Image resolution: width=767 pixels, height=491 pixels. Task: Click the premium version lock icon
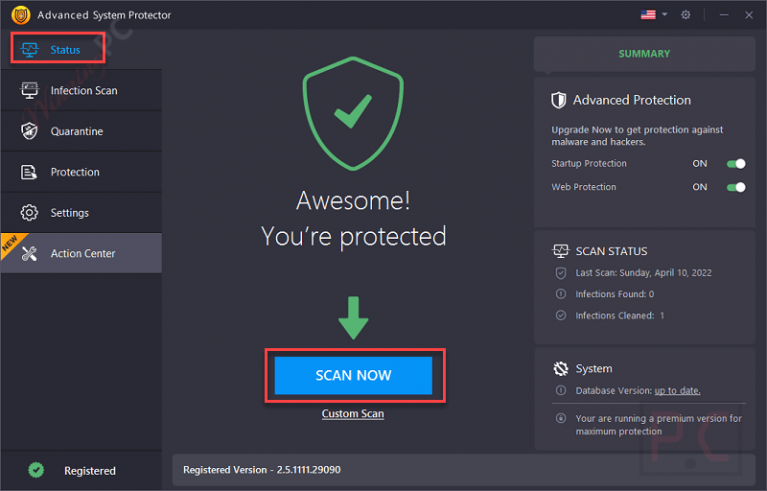coord(561,418)
